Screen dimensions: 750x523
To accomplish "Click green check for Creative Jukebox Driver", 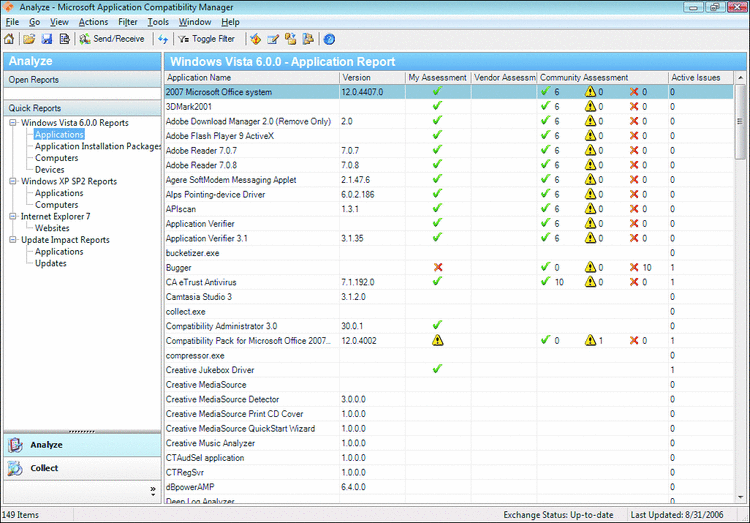I will pos(437,369).
